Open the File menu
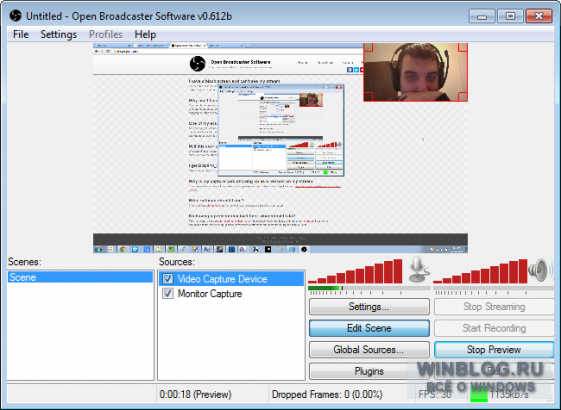This screenshot has width=561, height=410. [21, 34]
